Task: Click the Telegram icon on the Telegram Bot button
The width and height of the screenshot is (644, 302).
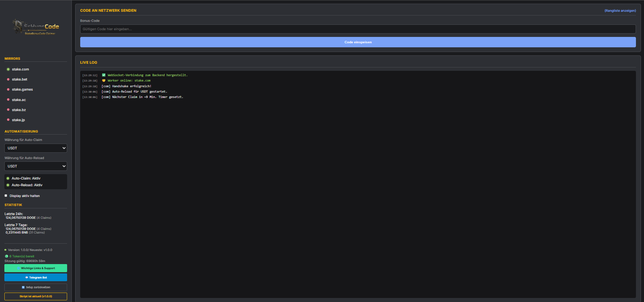Action: [x=27, y=278]
